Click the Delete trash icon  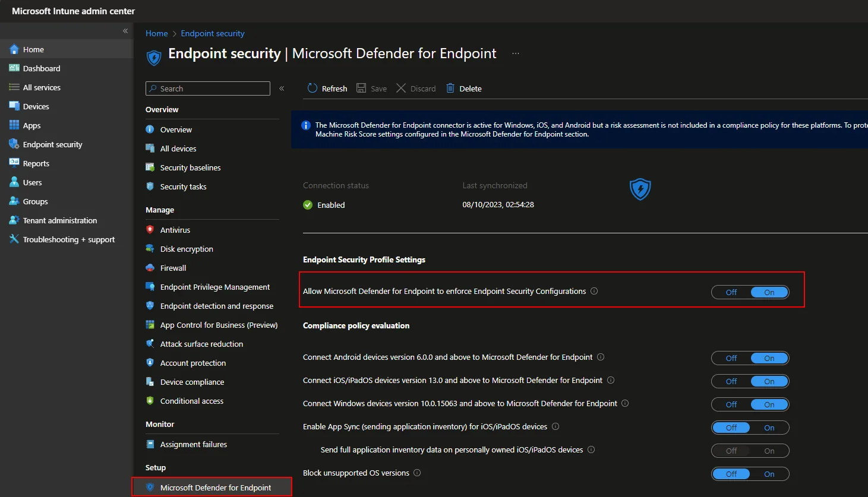click(450, 88)
